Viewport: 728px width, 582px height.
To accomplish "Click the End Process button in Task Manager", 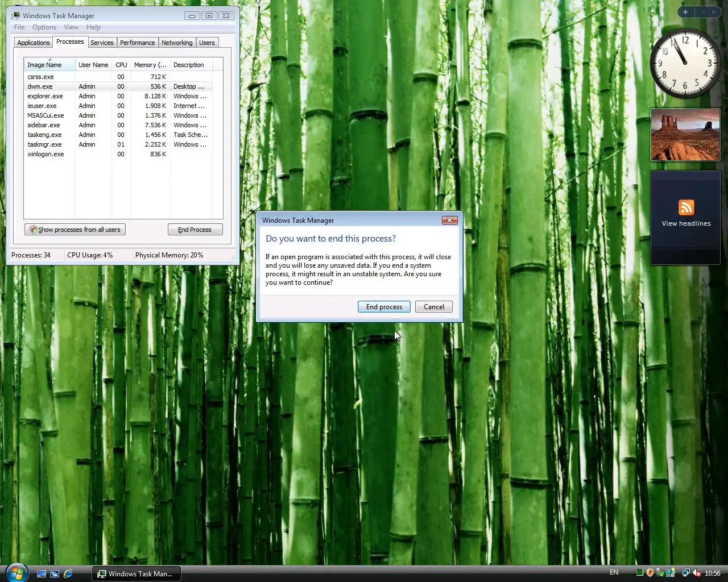I will coord(195,230).
